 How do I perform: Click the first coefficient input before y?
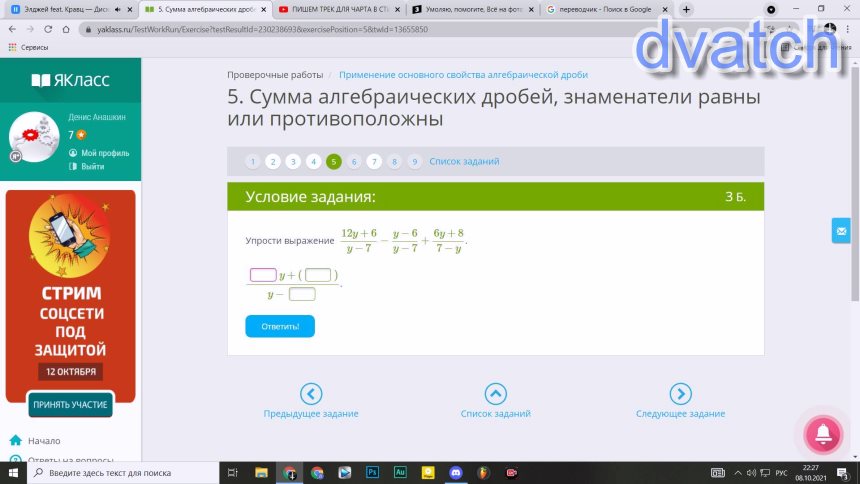263,275
